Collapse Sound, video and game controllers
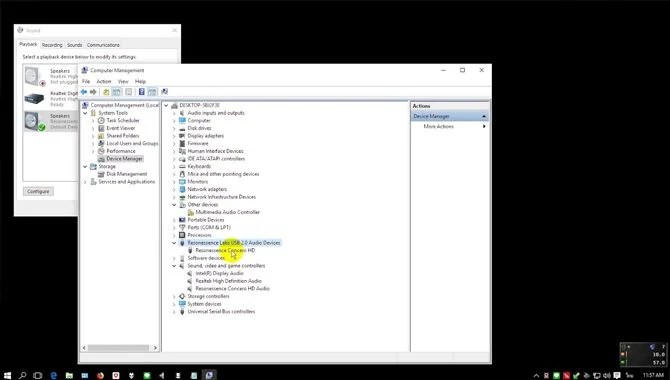The image size is (670, 380). point(174,266)
